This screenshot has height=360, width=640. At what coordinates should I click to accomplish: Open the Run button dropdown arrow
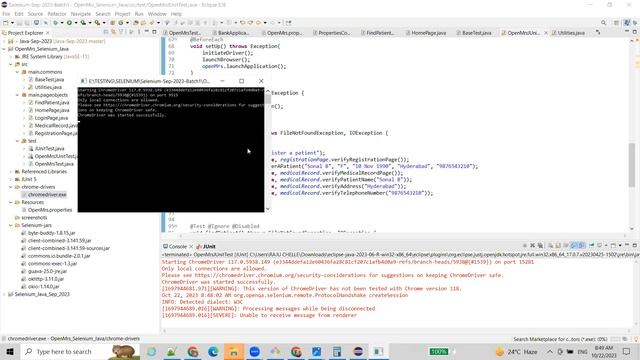(x=76, y=23)
